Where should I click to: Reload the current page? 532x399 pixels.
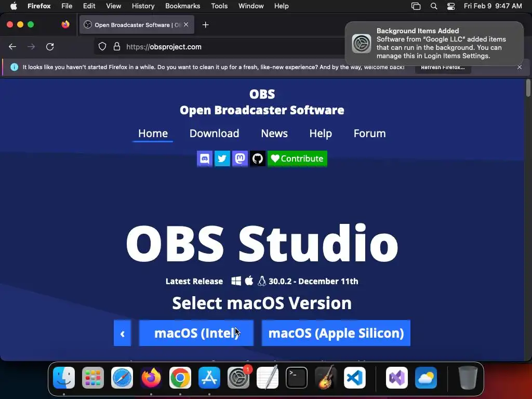click(50, 47)
